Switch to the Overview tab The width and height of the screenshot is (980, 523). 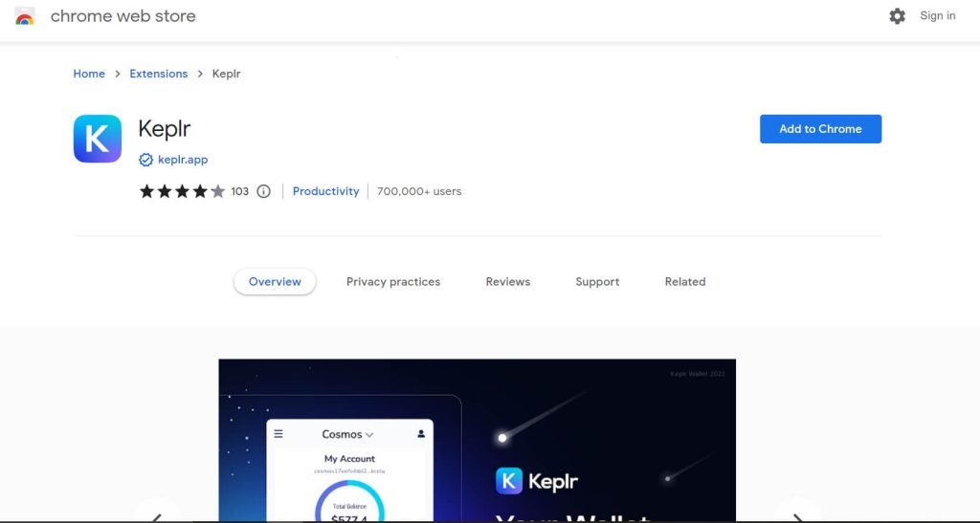[275, 281]
